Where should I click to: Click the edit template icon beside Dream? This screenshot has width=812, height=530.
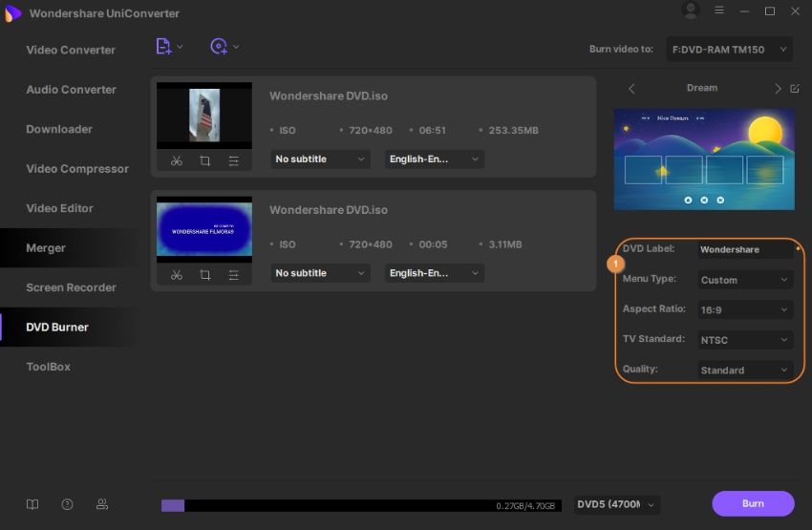coord(795,88)
